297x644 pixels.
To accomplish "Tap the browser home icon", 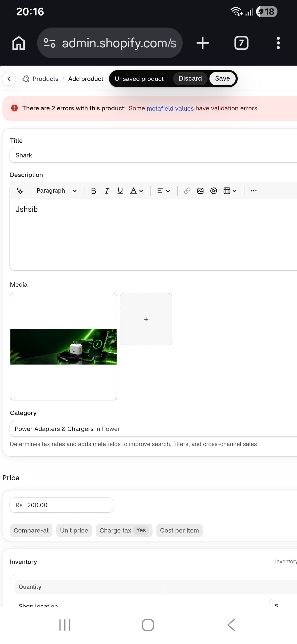I will click(19, 43).
